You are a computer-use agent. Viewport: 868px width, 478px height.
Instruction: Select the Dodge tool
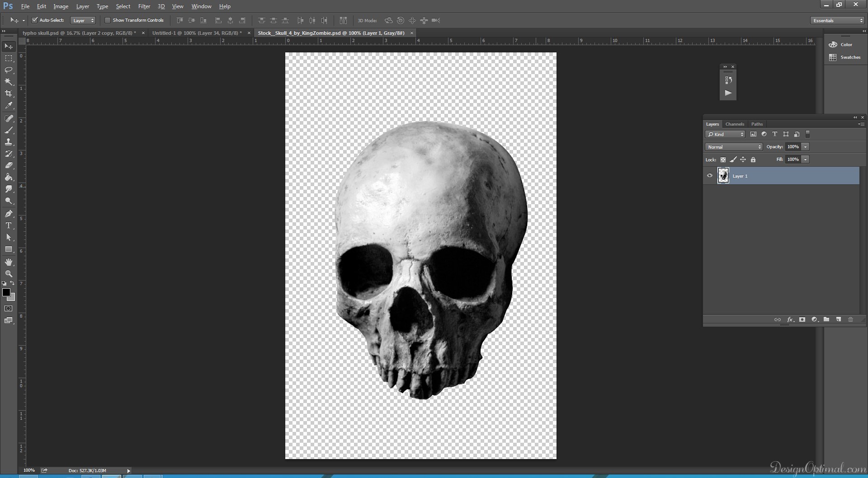point(9,201)
